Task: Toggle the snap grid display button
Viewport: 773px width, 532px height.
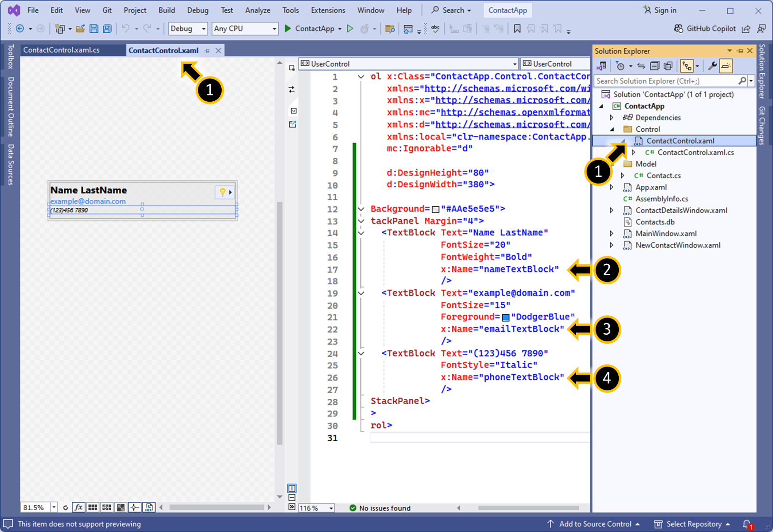Action: pos(93,507)
